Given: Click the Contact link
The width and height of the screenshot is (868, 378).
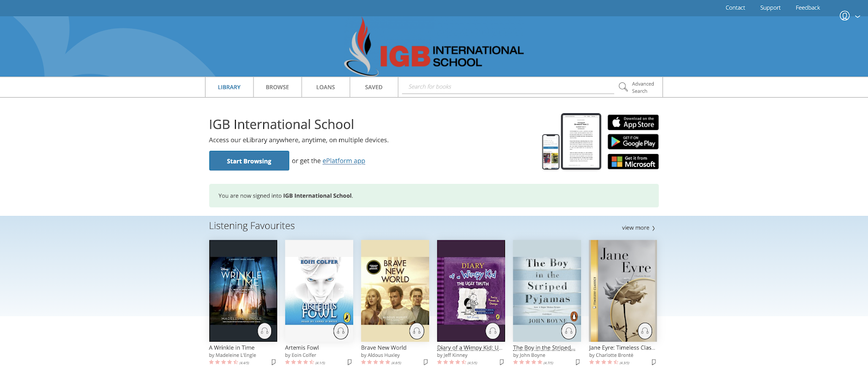Looking at the screenshot, I should pyautogui.click(x=735, y=8).
